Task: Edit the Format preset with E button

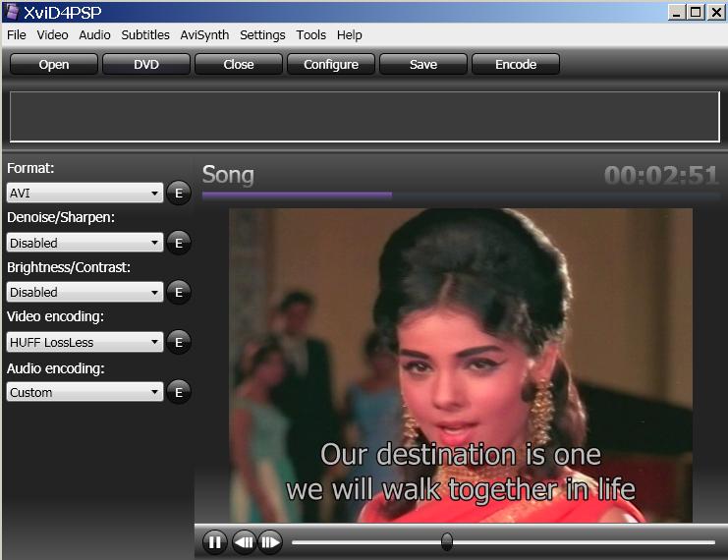Action: pyautogui.click(x=179, y=193)
